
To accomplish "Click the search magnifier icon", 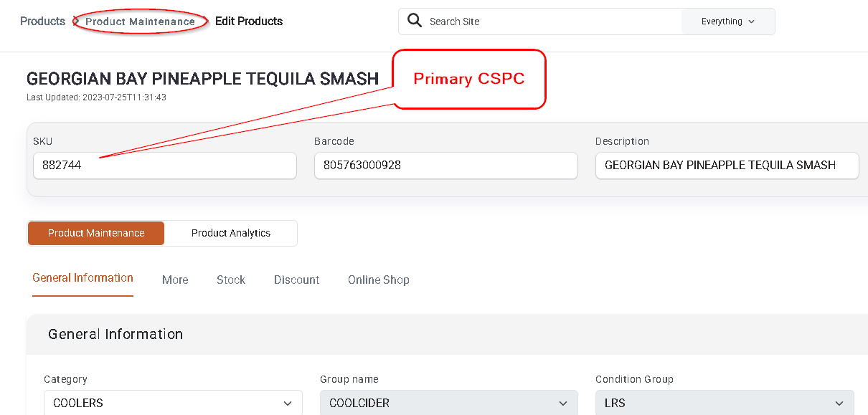I will point(415,21).
